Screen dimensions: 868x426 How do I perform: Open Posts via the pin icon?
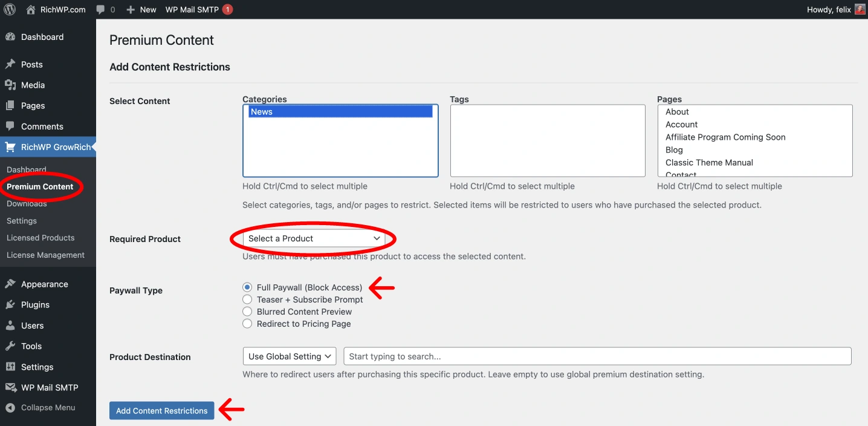point(10,64)
